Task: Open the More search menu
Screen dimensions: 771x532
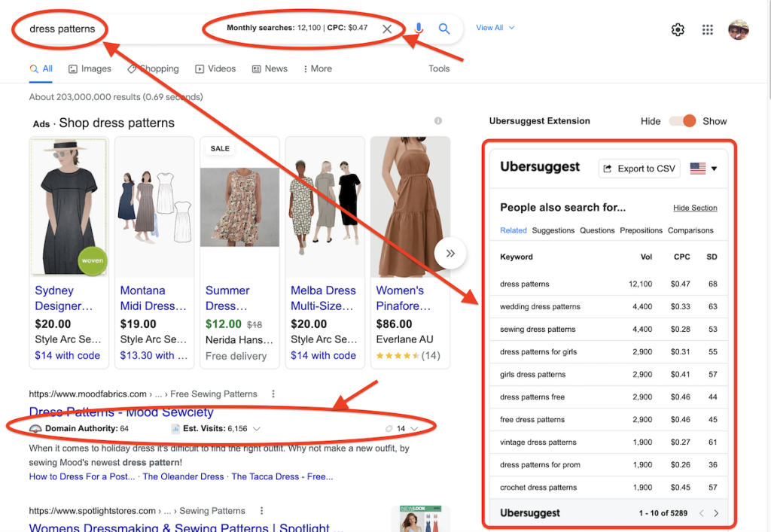Action: (x=317, y=68)
